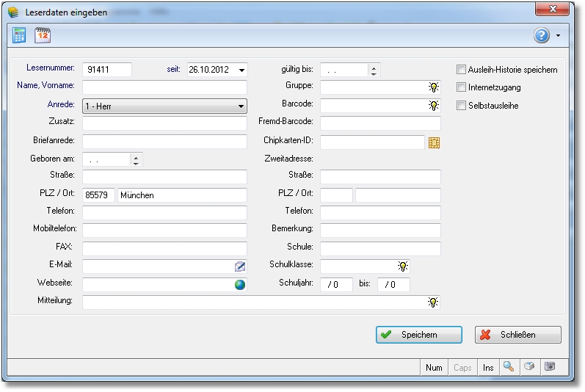The width and height of the screenshot is (585, 392).
Task: Click the blue help question mark icon
Action: pyautogui.click(x=541, y=35)
